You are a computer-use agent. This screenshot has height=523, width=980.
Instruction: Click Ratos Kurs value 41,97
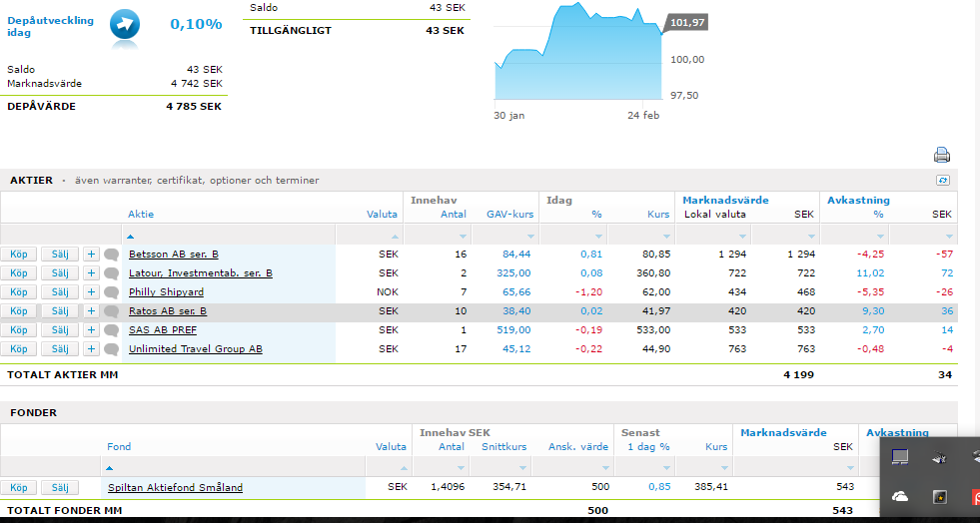[655, 310]
